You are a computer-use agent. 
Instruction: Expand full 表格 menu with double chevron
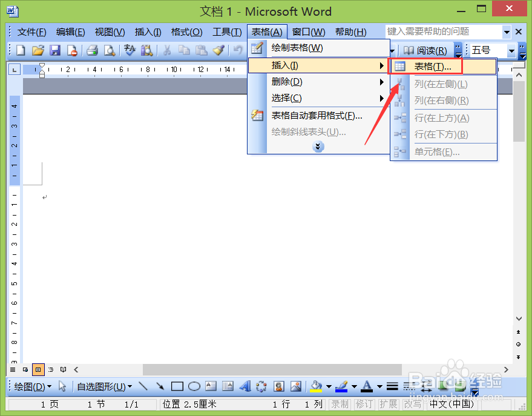(x=318, y=147)
